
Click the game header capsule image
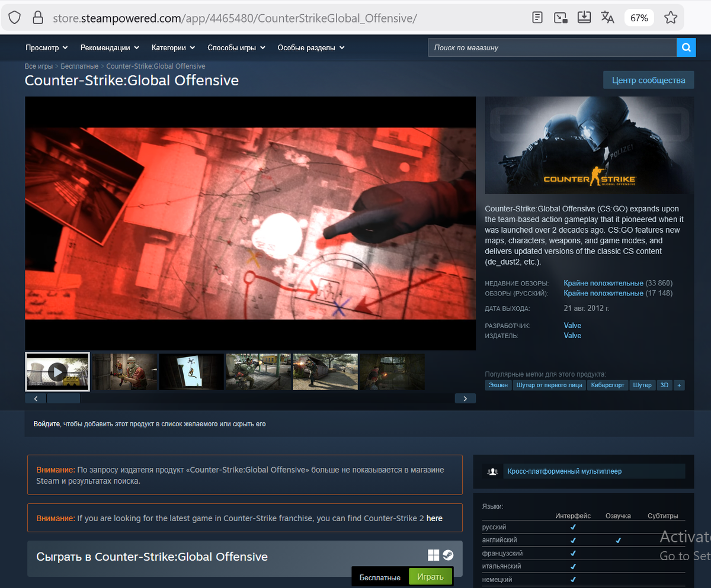pos(589,145)
